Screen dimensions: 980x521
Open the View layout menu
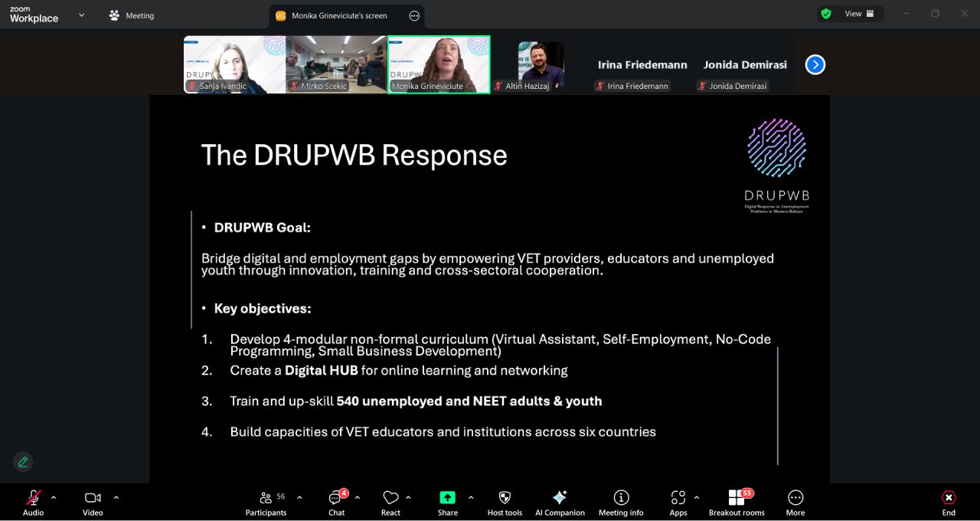coord(852,14)
